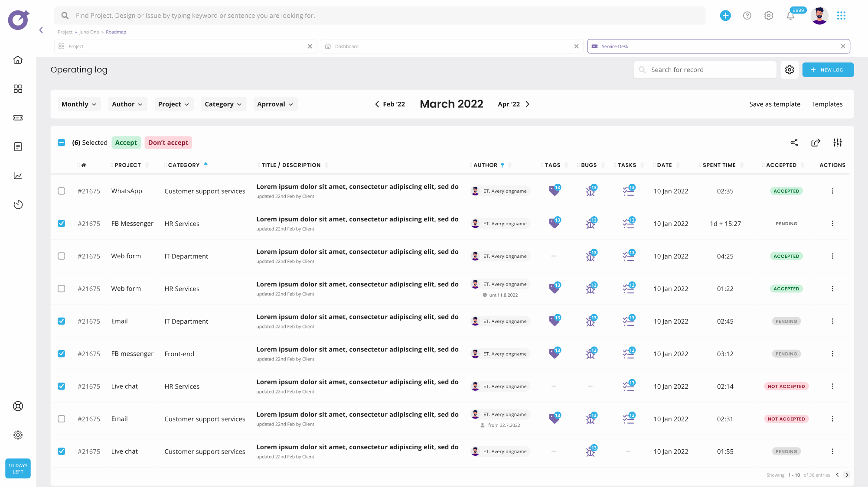Switch to the Project tab

(186, 46)
